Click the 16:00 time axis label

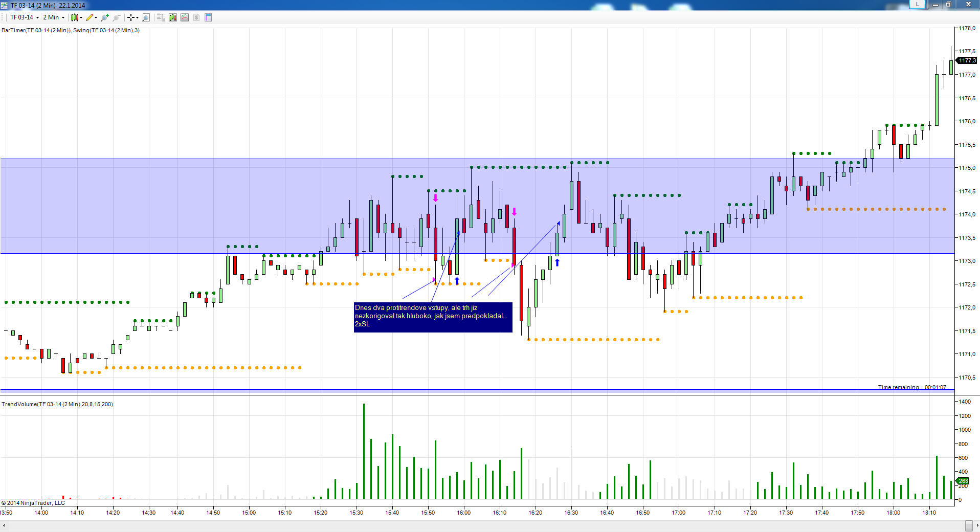coord(464,513)
